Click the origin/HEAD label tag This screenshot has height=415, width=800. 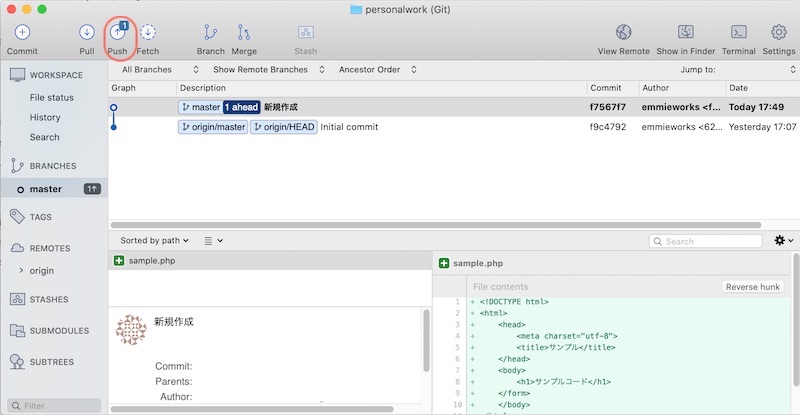284,127
